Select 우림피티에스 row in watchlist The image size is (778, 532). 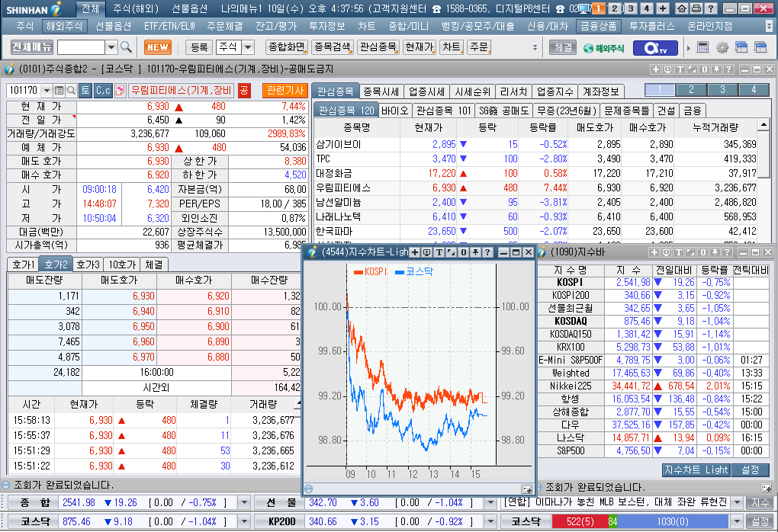click(x=536, y=188)
